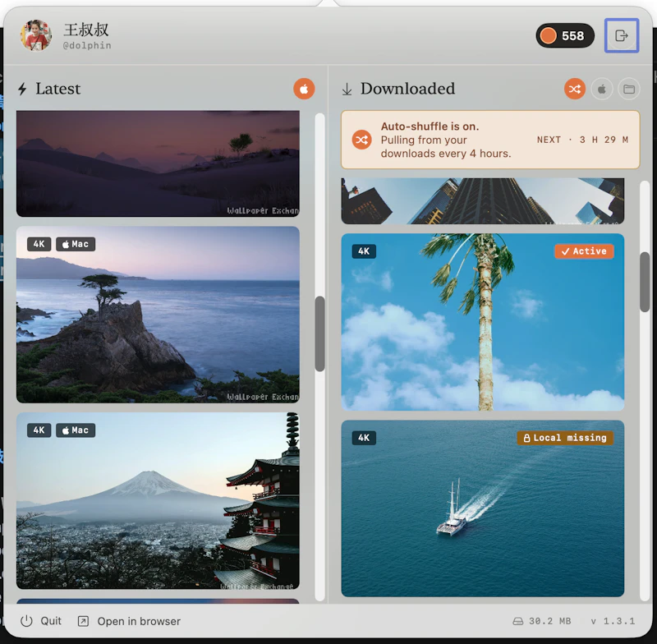The height and width of the screenshot is (644, 657).
Task: Click the 4K badge on cypress wallpaper
Action: click(39, 244)
